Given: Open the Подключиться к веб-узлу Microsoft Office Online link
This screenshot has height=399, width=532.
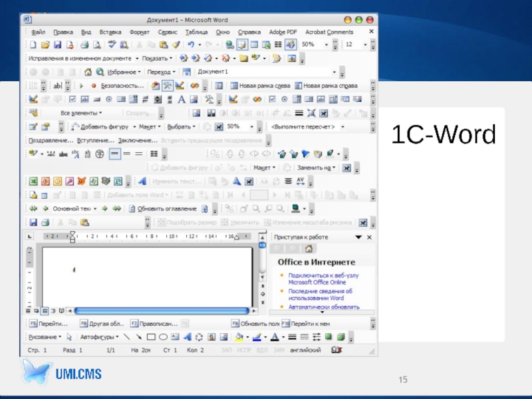Looking at the screenshot, I should (323, 279).
